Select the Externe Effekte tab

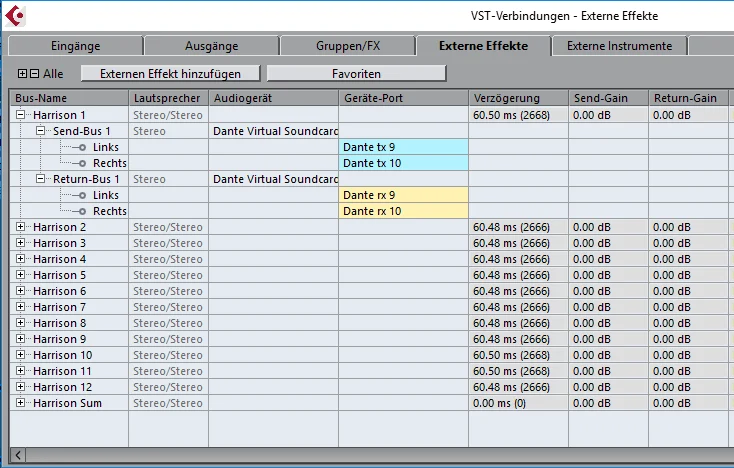tap(483, 46)
